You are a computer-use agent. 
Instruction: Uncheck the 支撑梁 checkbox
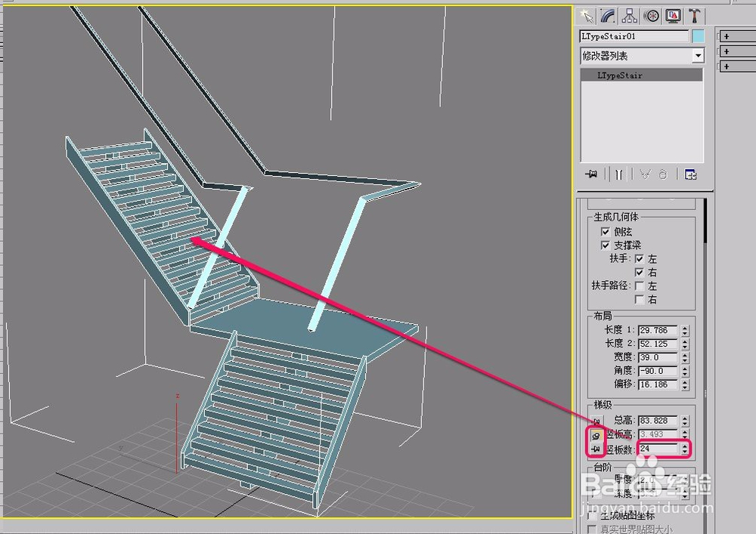pyautogui.click(x=606, y=245)
